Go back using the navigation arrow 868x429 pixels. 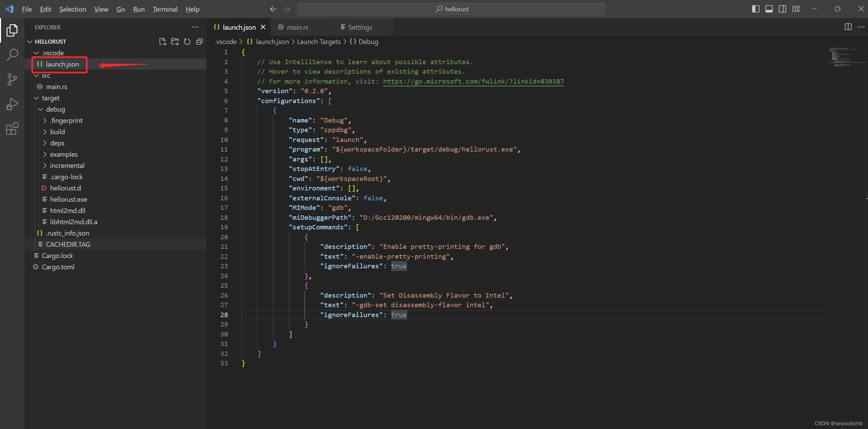coord(273,9)
